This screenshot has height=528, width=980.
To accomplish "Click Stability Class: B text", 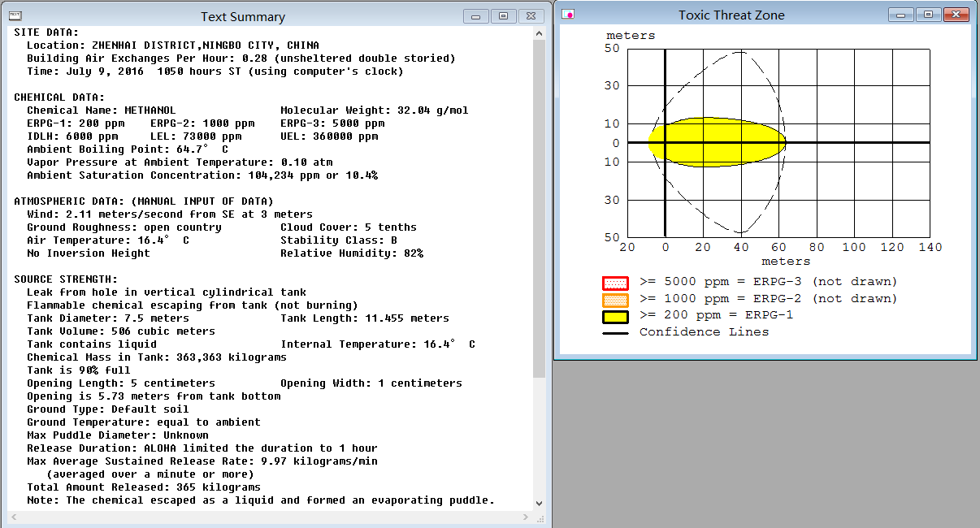I will click(x=339, y=240).
